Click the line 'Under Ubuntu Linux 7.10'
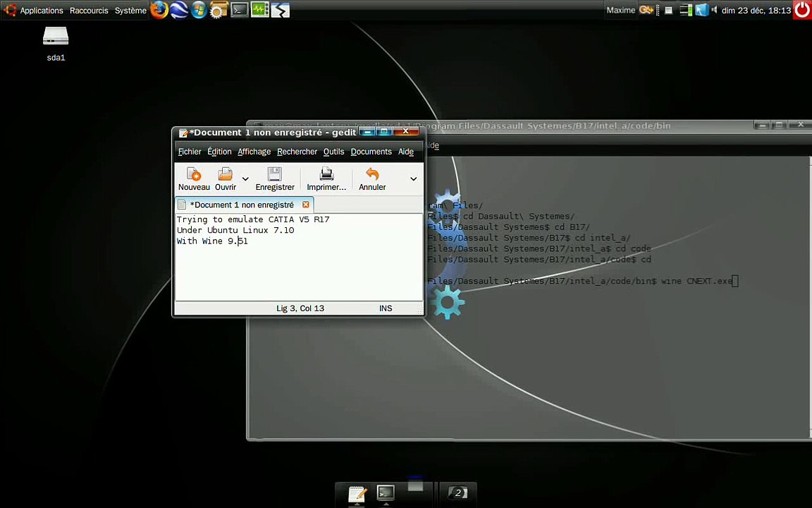The height and width of the screenshot is (508, 812). (x=235, y=230)
